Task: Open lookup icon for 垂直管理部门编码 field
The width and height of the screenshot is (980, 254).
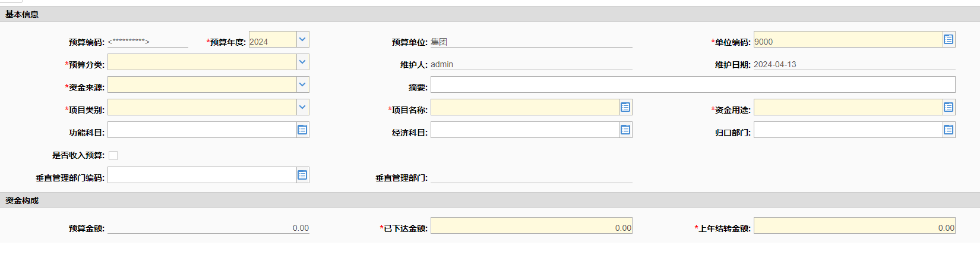Action: pos(302,175)
